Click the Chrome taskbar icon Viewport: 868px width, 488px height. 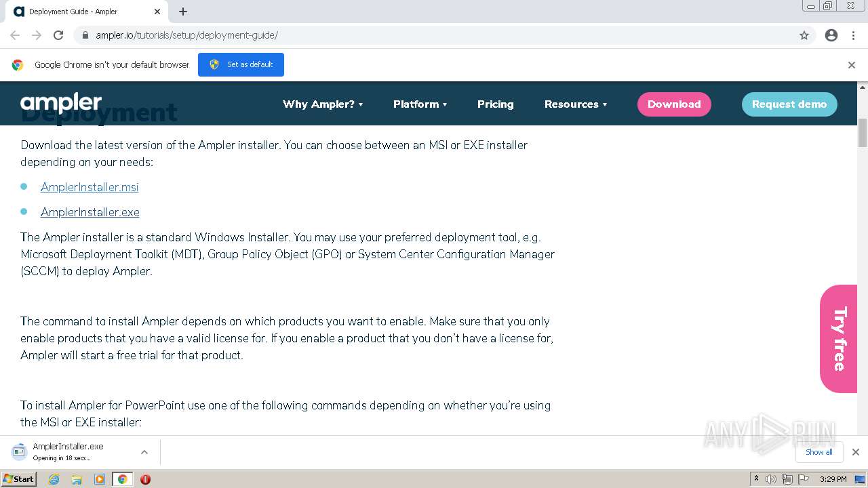point(123,479)
